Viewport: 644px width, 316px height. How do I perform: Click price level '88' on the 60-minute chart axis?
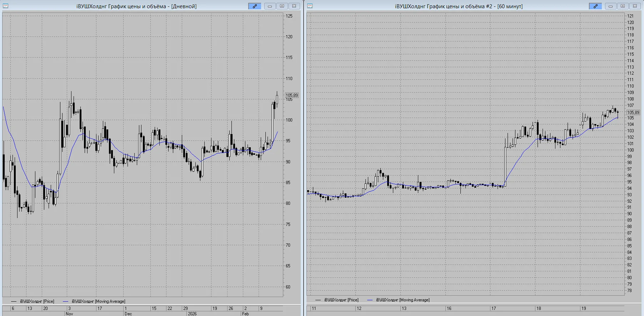tap(629, 227)
